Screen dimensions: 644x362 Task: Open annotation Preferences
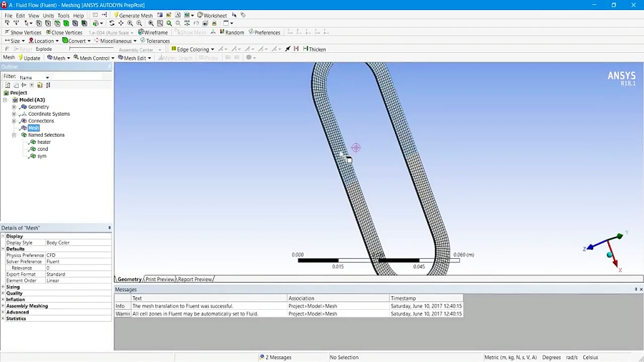tap(264, 32)
